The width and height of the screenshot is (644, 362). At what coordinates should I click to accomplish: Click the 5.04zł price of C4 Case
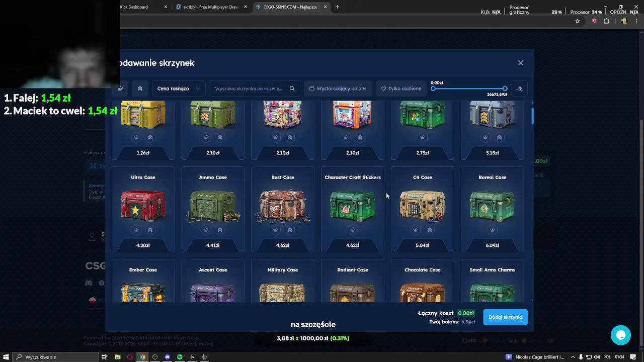pos(423,245)
